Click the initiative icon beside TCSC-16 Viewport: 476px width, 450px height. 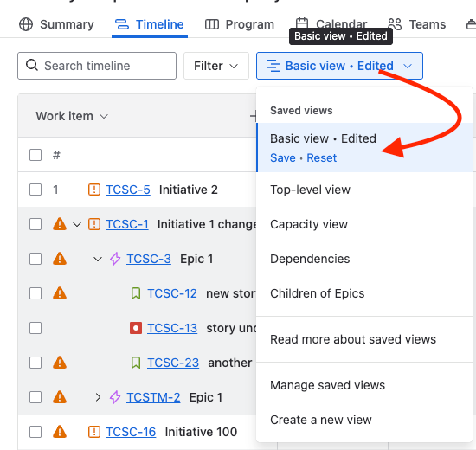point(94,432)
